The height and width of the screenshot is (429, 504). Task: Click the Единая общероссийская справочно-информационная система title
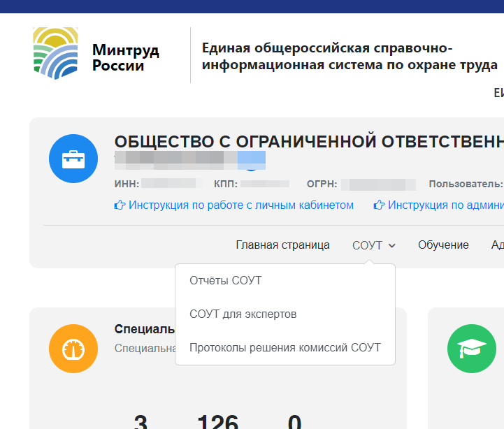point(350,56)
